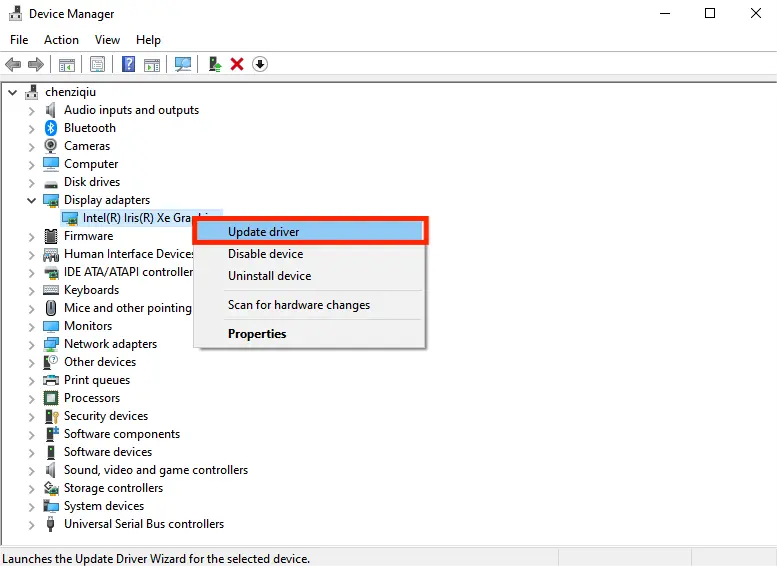Click the Keyboards category icon
This screenshot has width=777, height=566.
[51, 290]
